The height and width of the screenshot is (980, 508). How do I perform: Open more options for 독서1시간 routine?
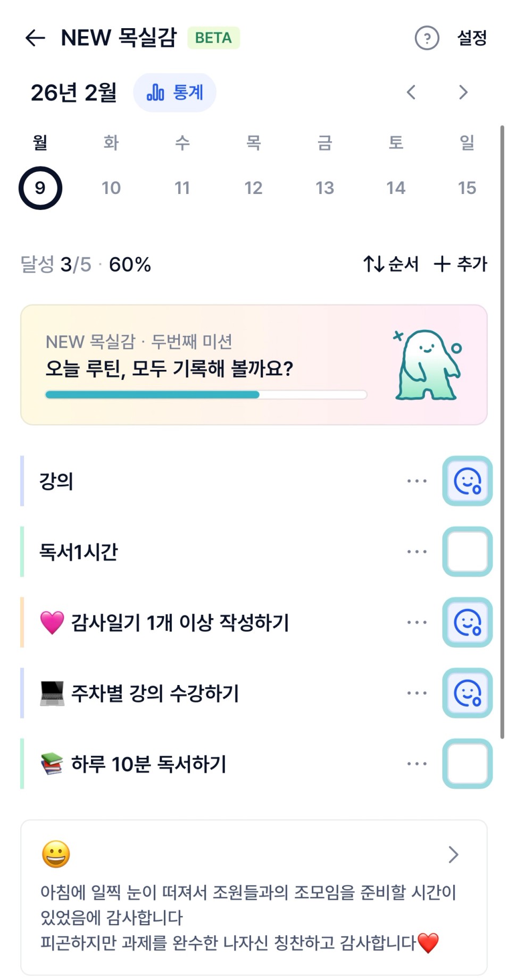[417, 552]
